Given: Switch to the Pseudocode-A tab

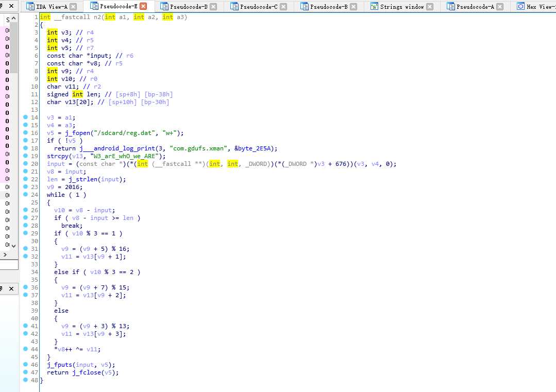Looking at the screenshot, I should point(475,7).
